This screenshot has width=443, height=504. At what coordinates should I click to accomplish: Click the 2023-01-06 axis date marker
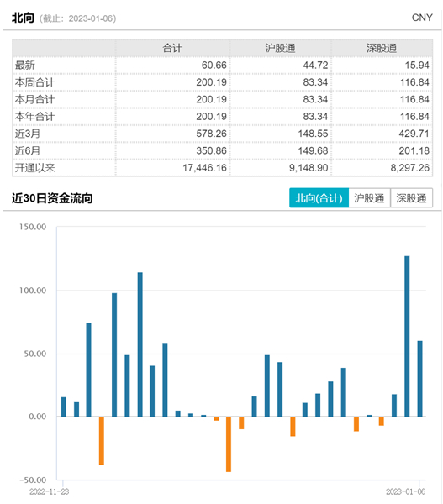(406, 491)
